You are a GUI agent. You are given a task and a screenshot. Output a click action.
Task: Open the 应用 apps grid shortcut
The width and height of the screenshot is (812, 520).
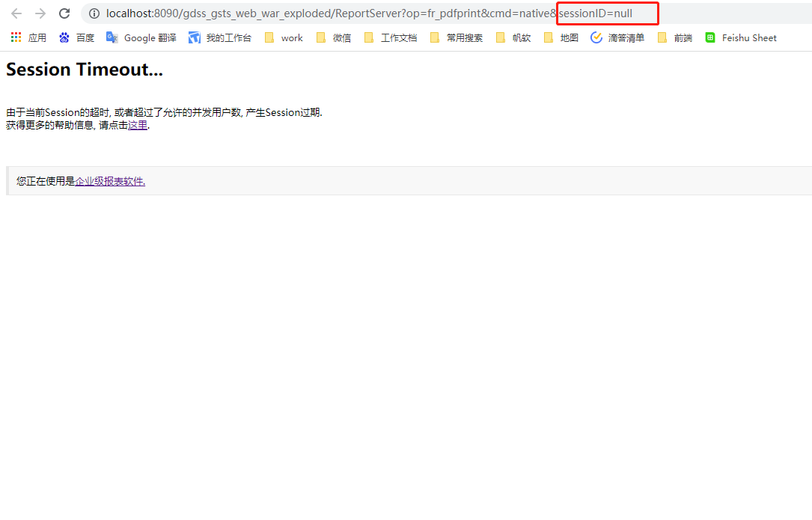click(x=28, y=38)
